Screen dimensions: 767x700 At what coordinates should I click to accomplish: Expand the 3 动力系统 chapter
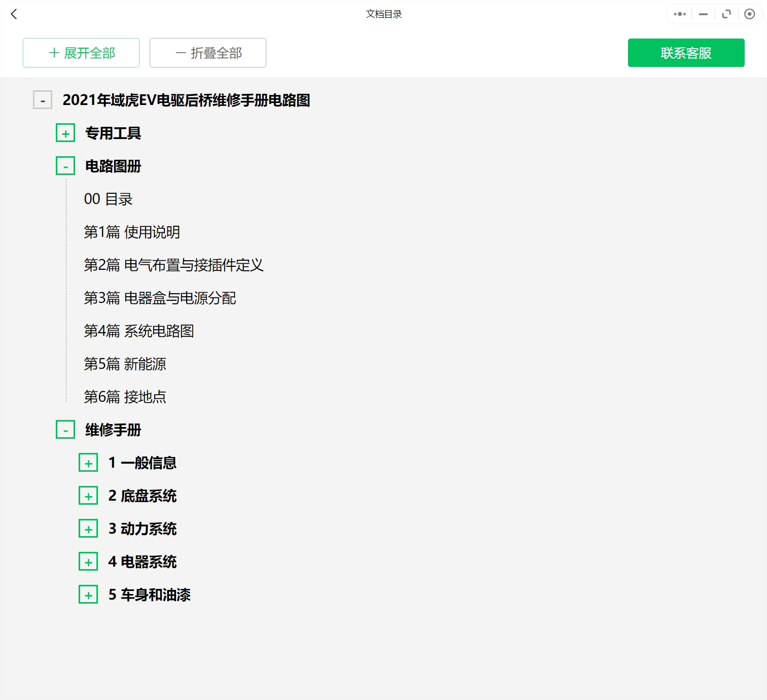tap(88, 529)
